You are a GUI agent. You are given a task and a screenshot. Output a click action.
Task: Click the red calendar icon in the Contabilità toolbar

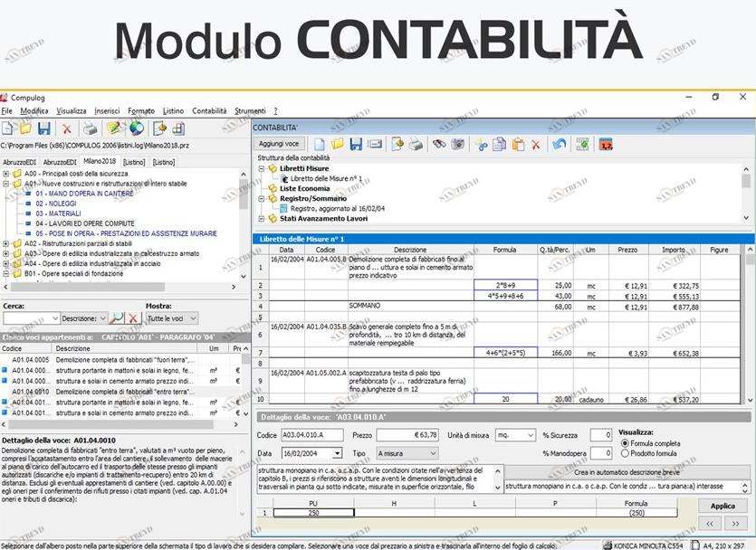(607, 145)
